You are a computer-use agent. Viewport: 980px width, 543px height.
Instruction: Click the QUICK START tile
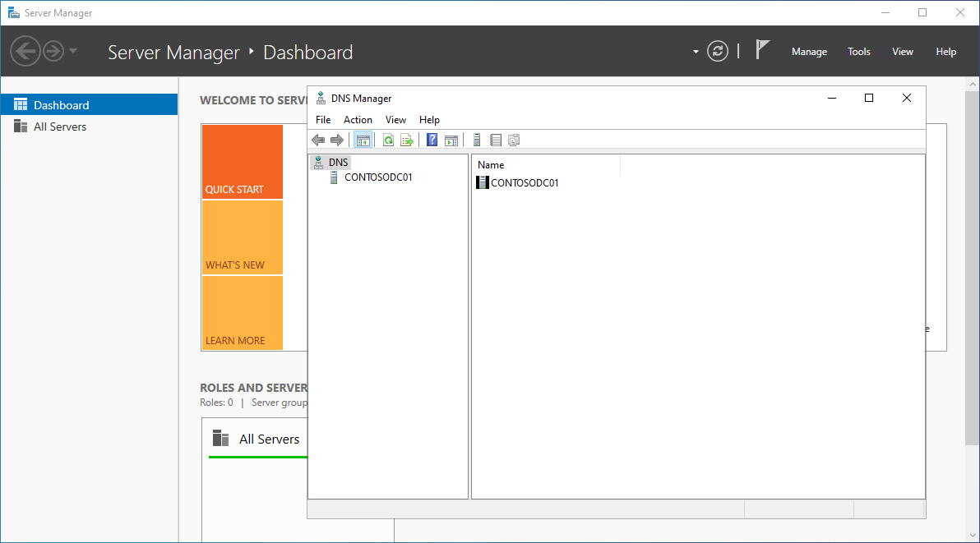pyautogui.click(x=242, y=161)
